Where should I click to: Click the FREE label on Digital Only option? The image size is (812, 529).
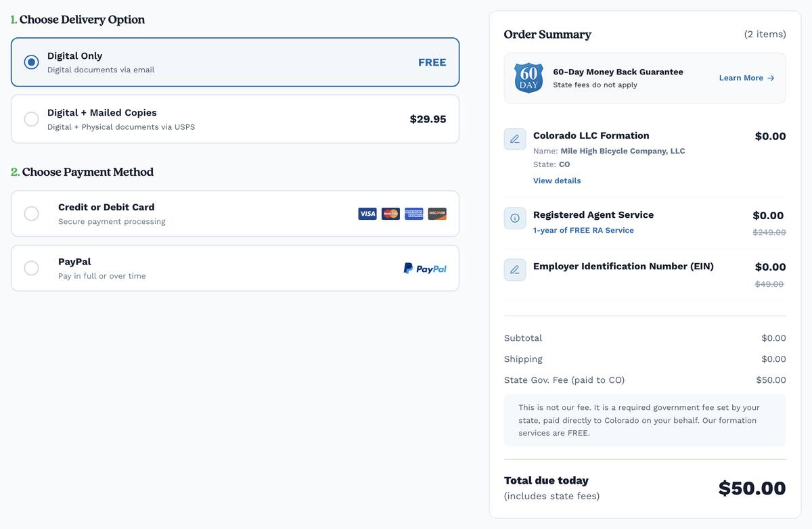[432, 62]
